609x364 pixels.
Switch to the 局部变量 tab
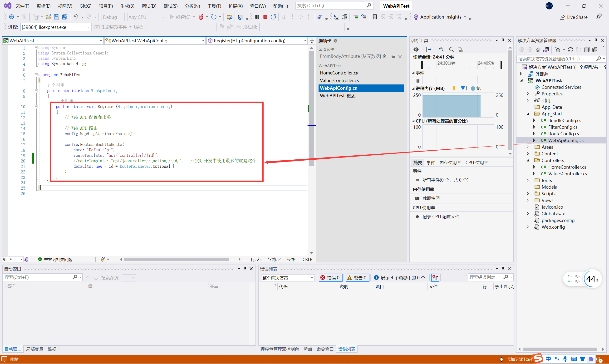[x=34, y=349]
